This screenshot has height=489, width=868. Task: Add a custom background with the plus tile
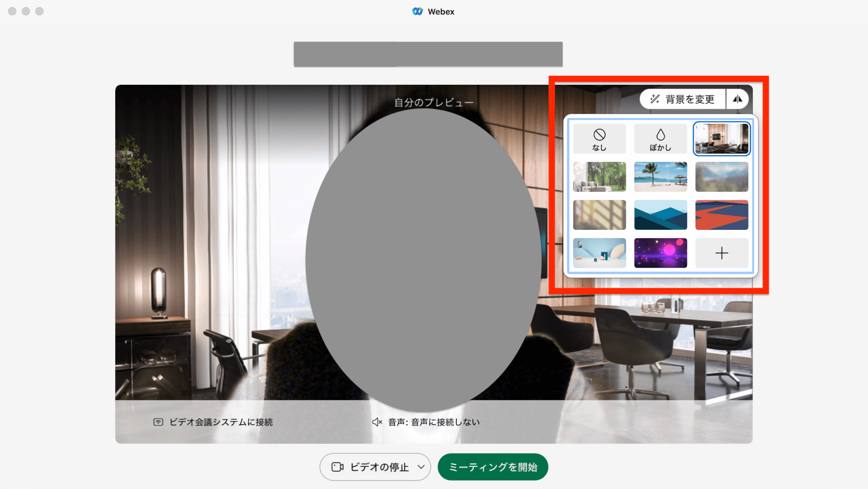tap(722, 253)
